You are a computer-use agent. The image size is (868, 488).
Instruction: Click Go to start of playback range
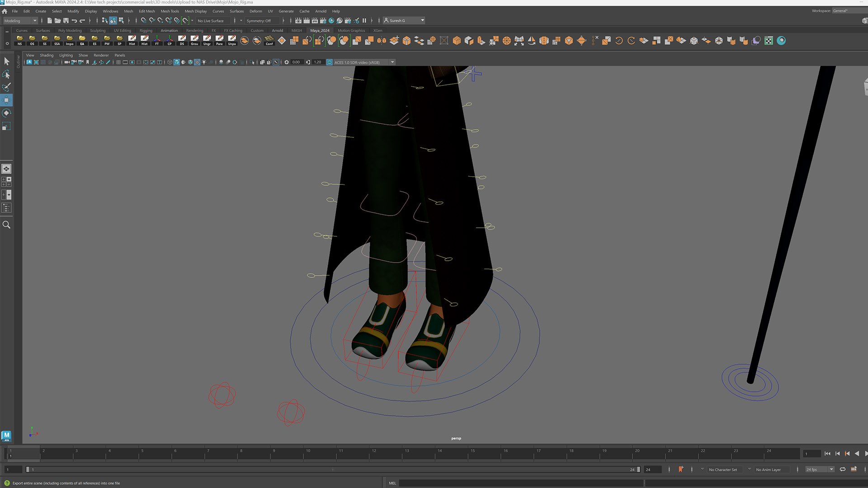pyautogui.click(x=827, y=454)
